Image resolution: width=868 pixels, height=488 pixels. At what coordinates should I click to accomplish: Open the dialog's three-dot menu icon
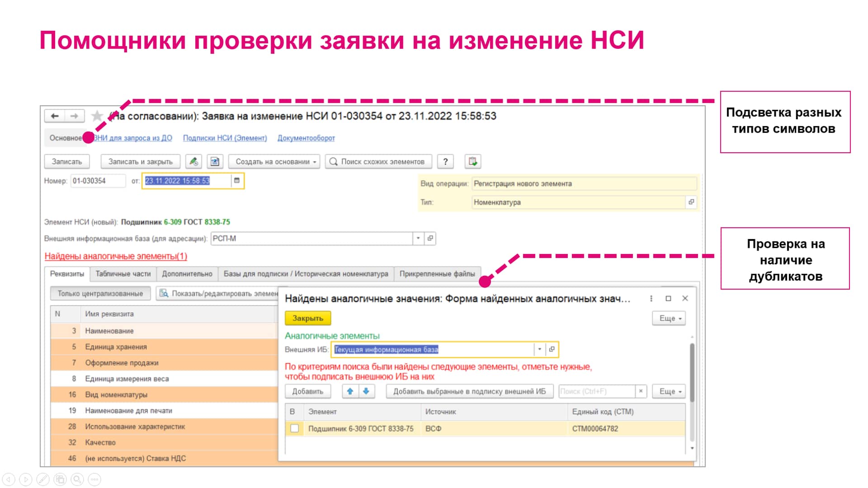[651, 298]
